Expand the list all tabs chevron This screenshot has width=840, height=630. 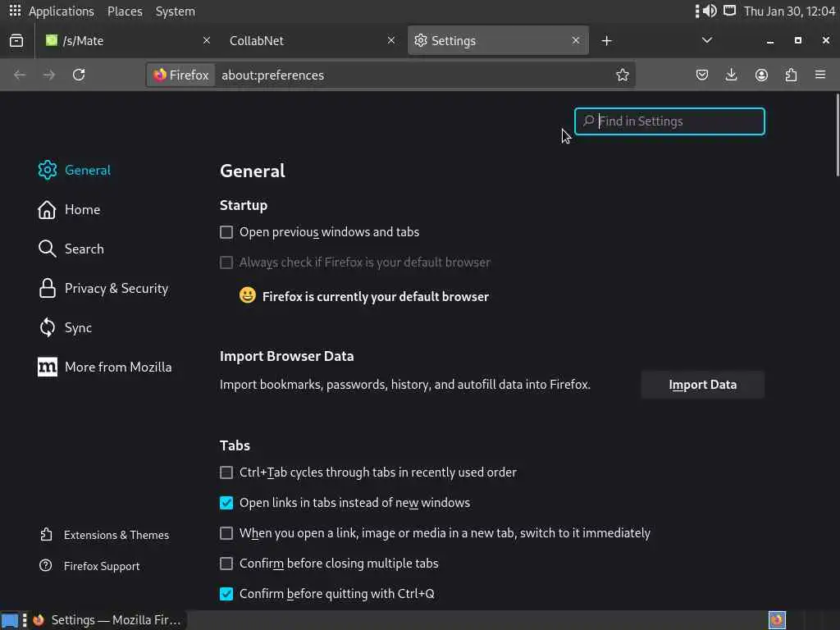(706, 40)
